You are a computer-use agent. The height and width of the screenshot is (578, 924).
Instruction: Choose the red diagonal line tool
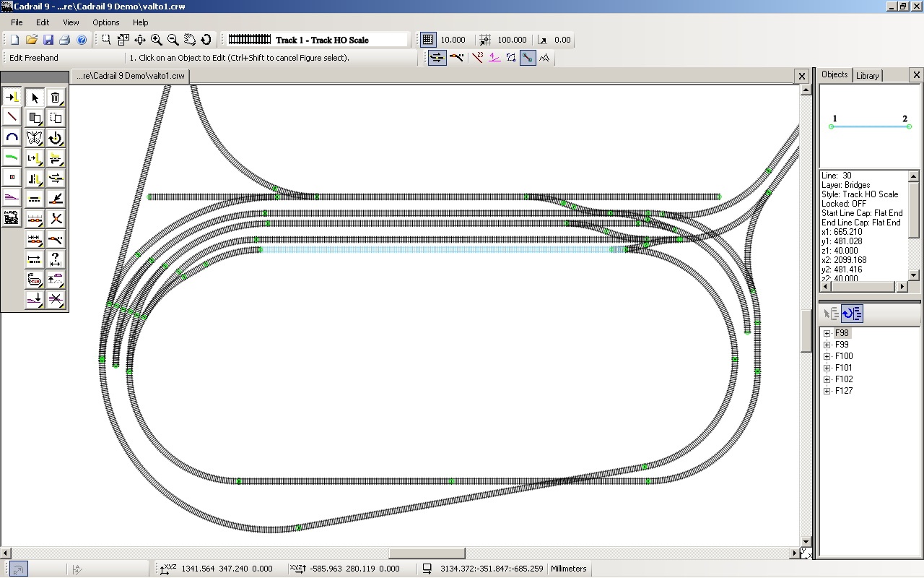click(x=12, y=117)
